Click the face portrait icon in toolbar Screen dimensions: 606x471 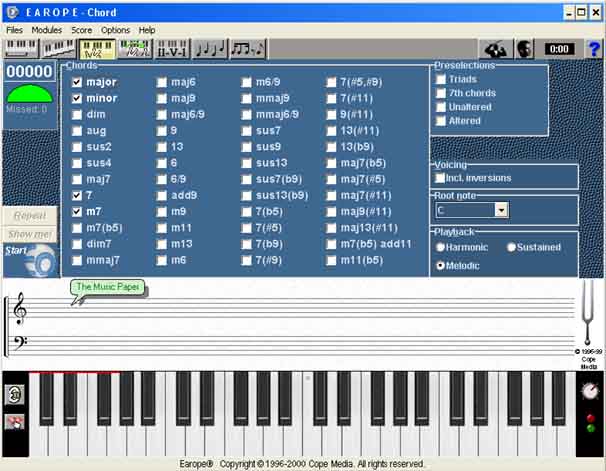[x=524, y=48]
